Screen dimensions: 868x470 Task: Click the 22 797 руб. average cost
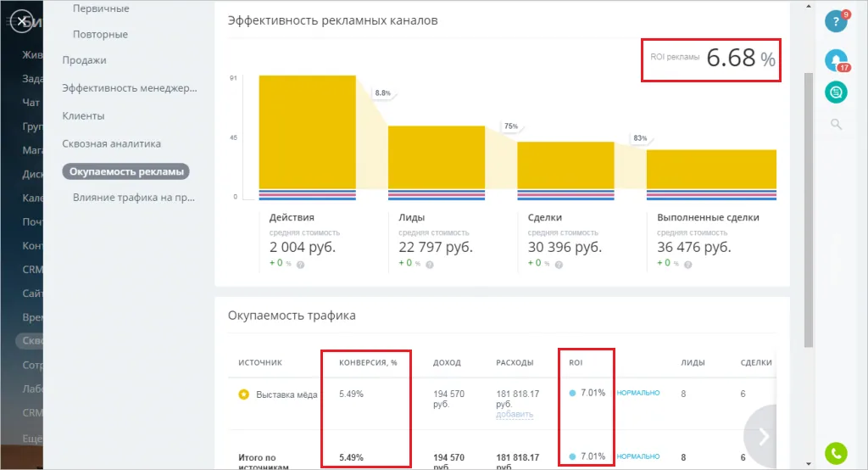436,247
